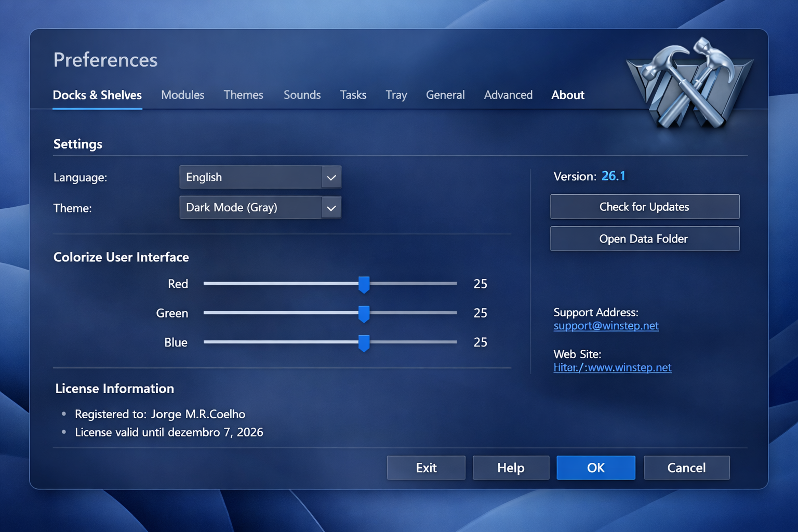
Task: Open the Modules tab
Action: coord(182,95)
